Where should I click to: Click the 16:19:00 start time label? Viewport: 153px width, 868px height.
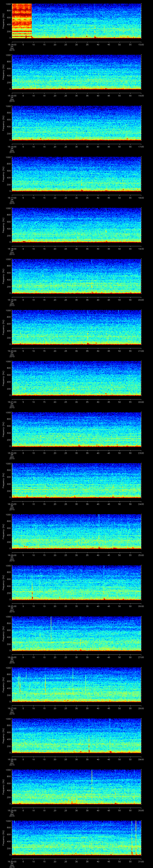pyautogui.click(x=12, y=300)
